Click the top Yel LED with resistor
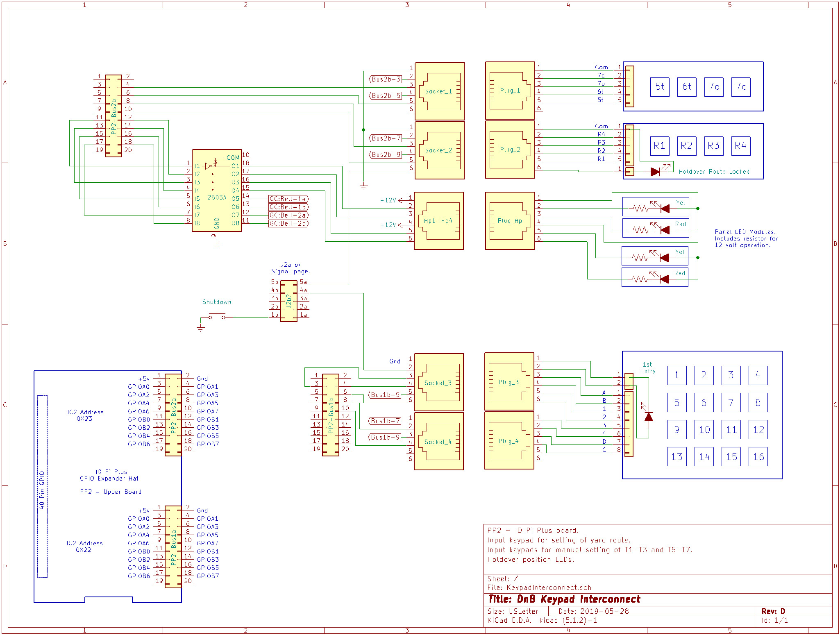The height and width of the screenshot is (635, 840). (656, 207)
